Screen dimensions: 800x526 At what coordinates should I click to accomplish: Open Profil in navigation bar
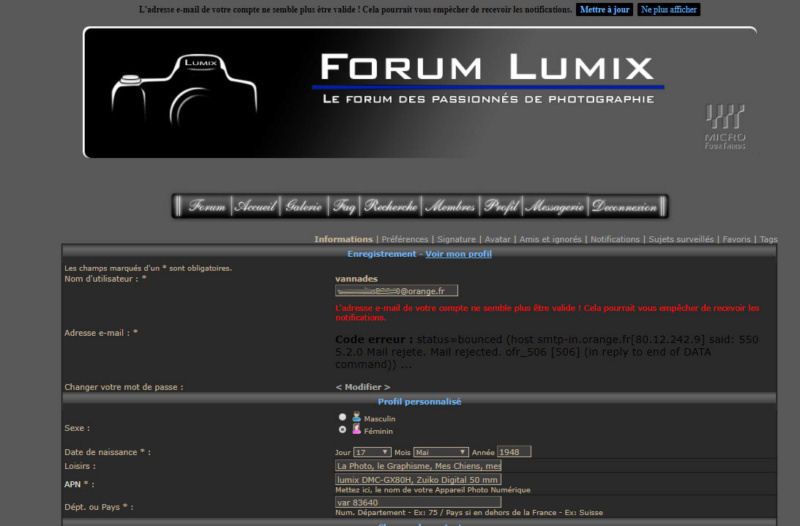pos(501,206)
